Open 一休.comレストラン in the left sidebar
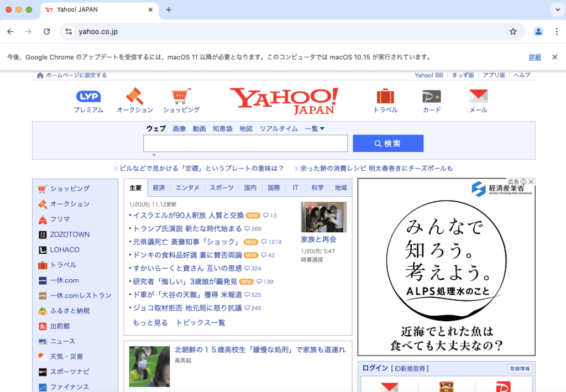 pyautogui.click(x=81, y=296)
